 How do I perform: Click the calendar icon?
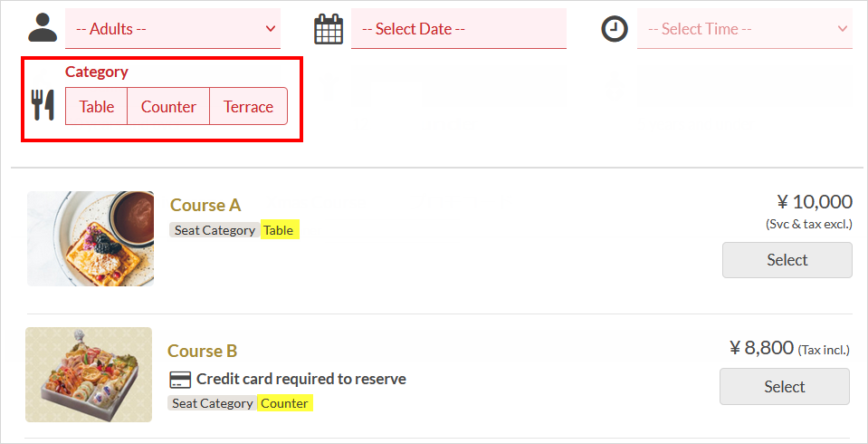coord(329,29)
